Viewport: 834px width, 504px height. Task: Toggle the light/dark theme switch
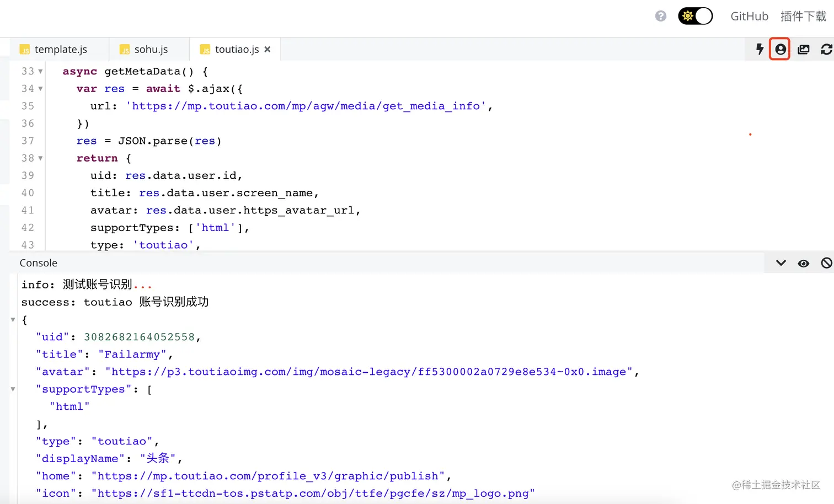[x=696, y=16]
